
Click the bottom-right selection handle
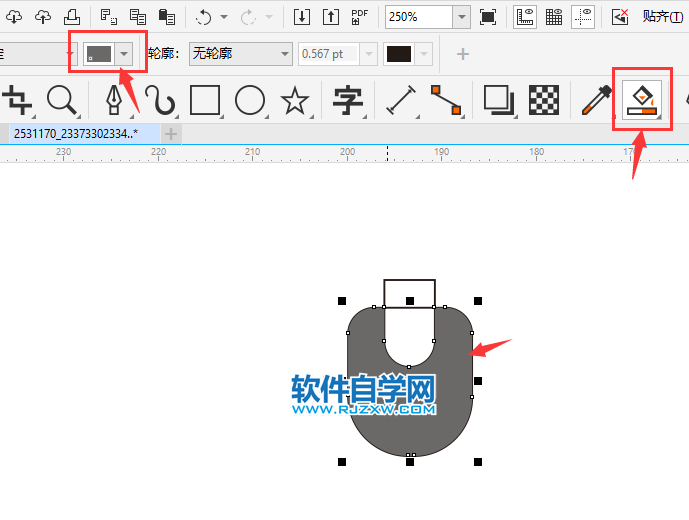click(478, 462)
